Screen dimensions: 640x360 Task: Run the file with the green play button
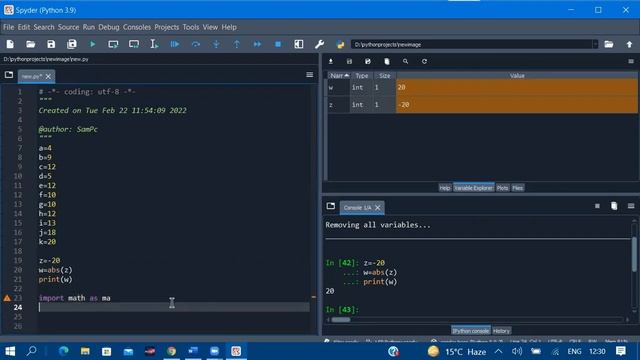point(93,44)
